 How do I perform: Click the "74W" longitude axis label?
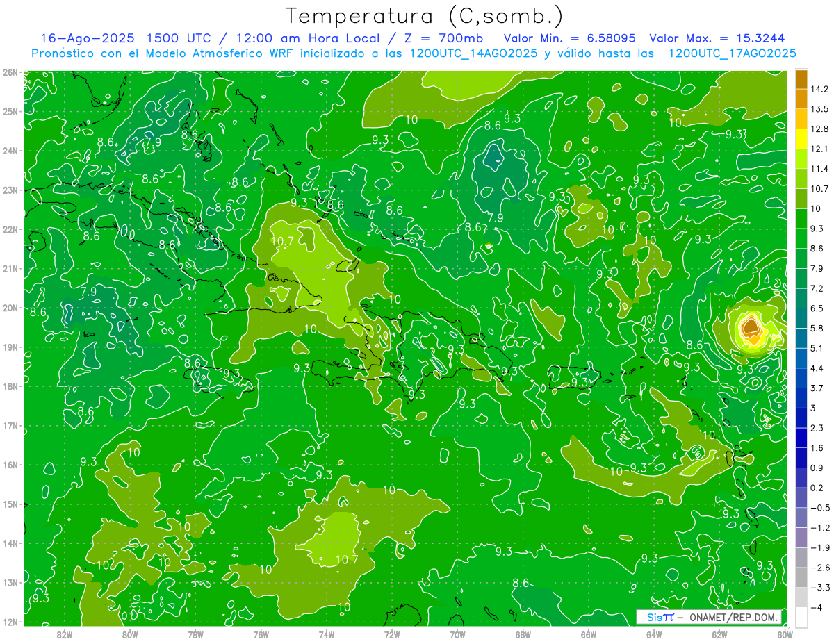click(x=327, y=634)
